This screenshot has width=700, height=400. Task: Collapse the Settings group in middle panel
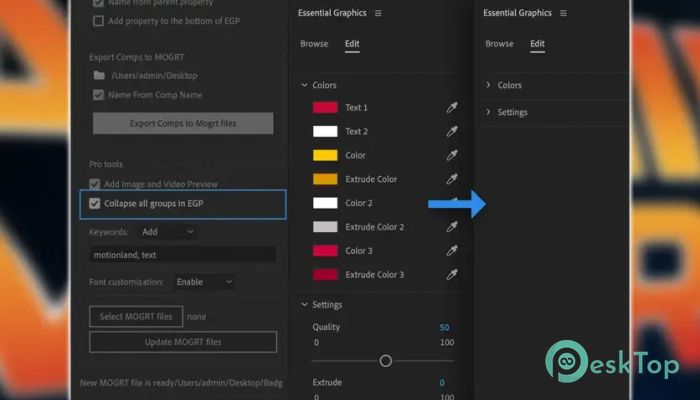pos(304,304)
